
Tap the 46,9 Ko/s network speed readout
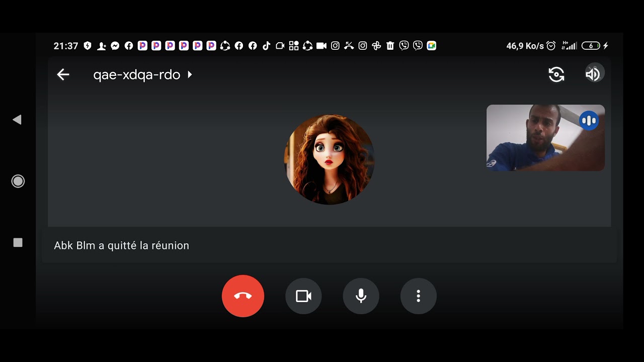coord(525,46)
